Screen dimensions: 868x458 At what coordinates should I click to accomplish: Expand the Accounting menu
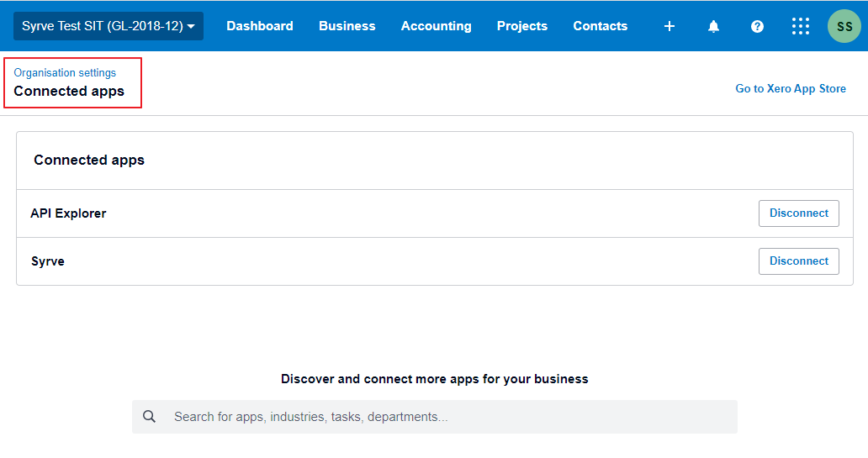pyautogui.click(x=436, y=26)
